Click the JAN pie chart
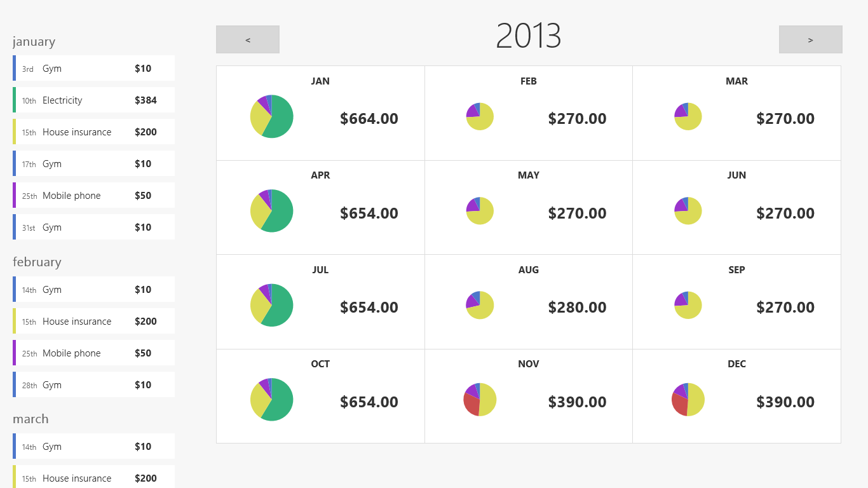 pos(271,117)
